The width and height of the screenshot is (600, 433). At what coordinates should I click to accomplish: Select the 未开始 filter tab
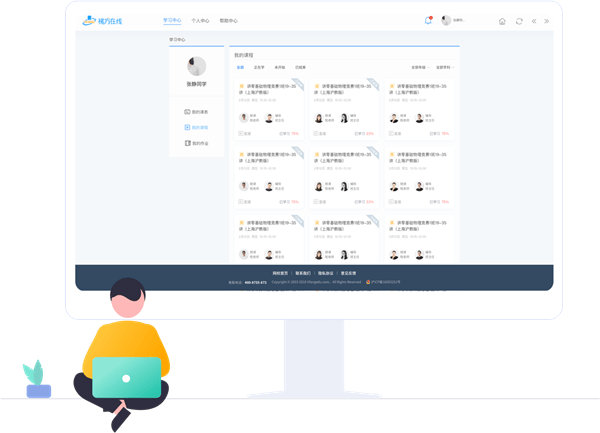tap(280, 68)
